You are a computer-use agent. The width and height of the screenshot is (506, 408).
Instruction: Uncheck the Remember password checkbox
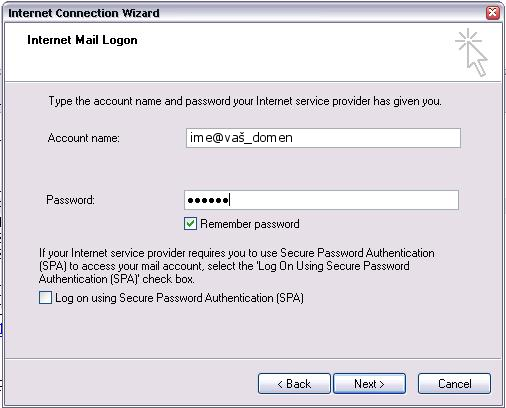coord(190,224)
